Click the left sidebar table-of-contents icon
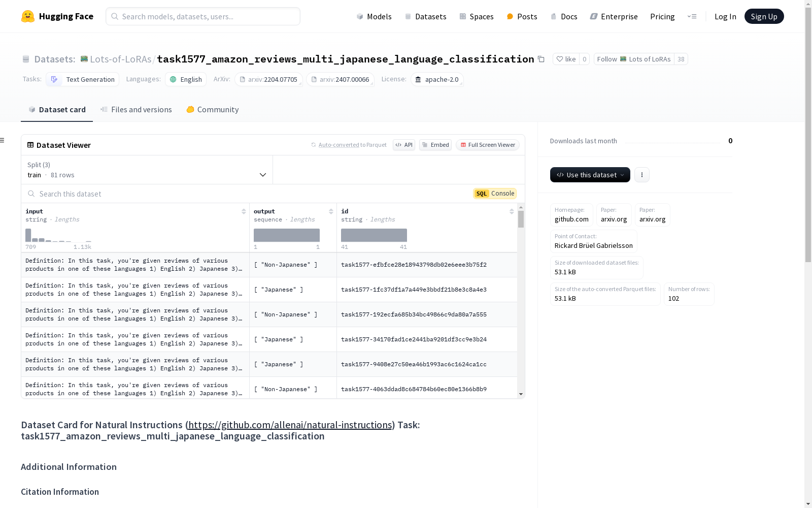Screen dimensions: 812x508 pos(2,140)
